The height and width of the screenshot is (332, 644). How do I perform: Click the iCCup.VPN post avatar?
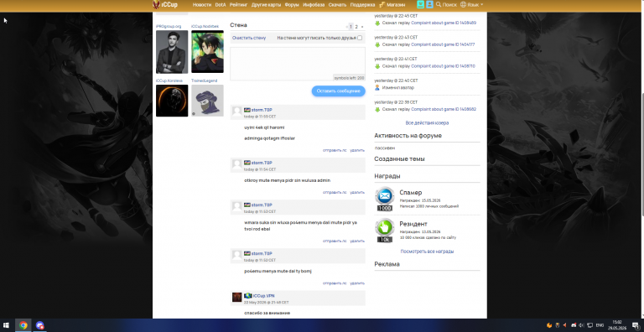pos(237,297)
